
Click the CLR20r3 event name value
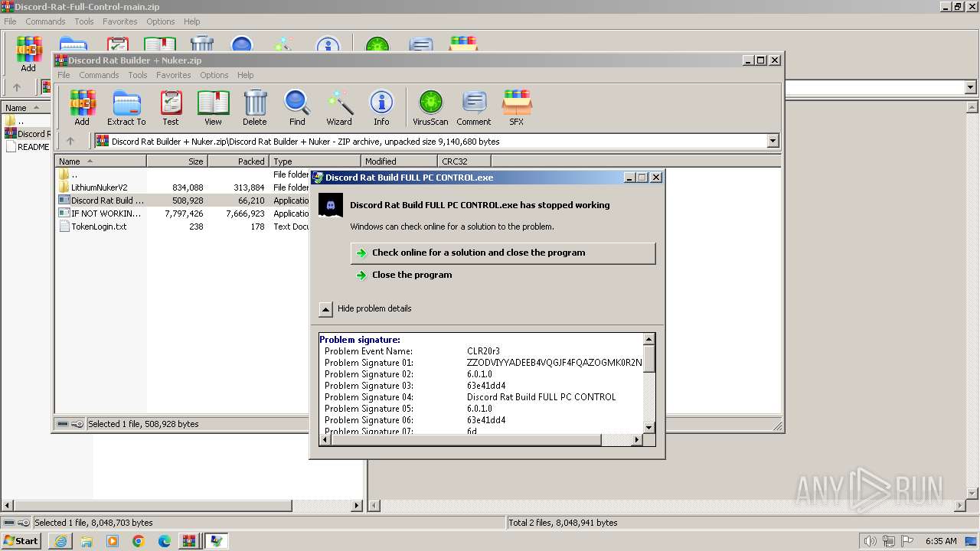pyautogui.click(x=483, y=351)
